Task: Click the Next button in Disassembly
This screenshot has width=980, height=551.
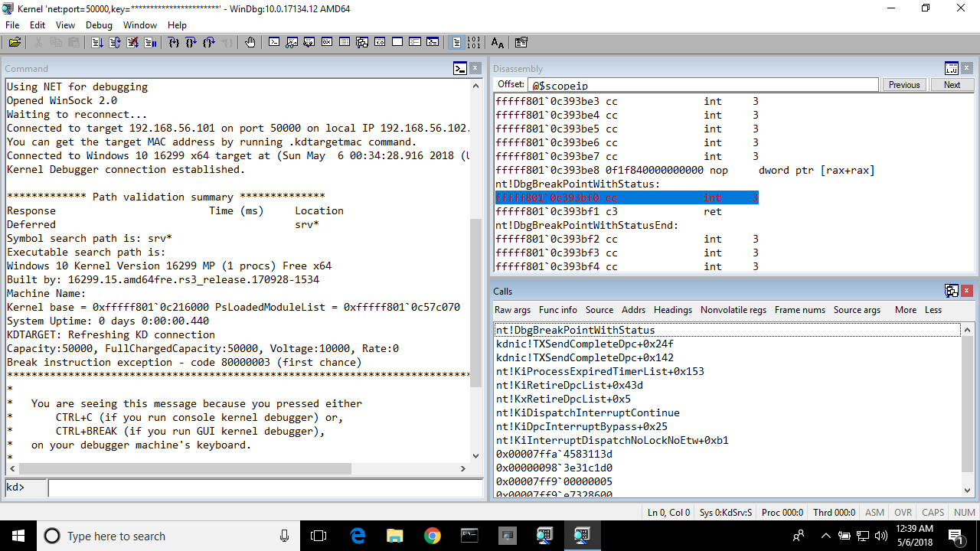Action: (x=952, y=85)
